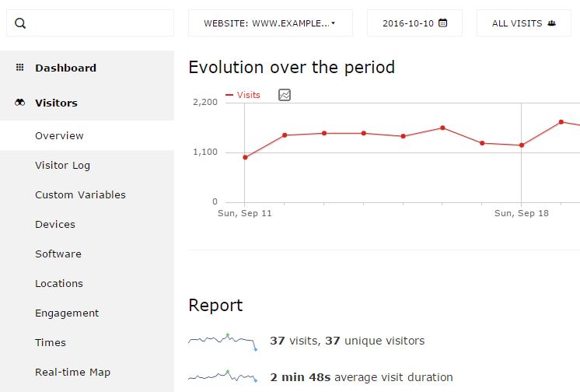Click the Dashboard grid icon
Image resolution: width=580 pixels, height=392 pixels.
coord(20,68)
